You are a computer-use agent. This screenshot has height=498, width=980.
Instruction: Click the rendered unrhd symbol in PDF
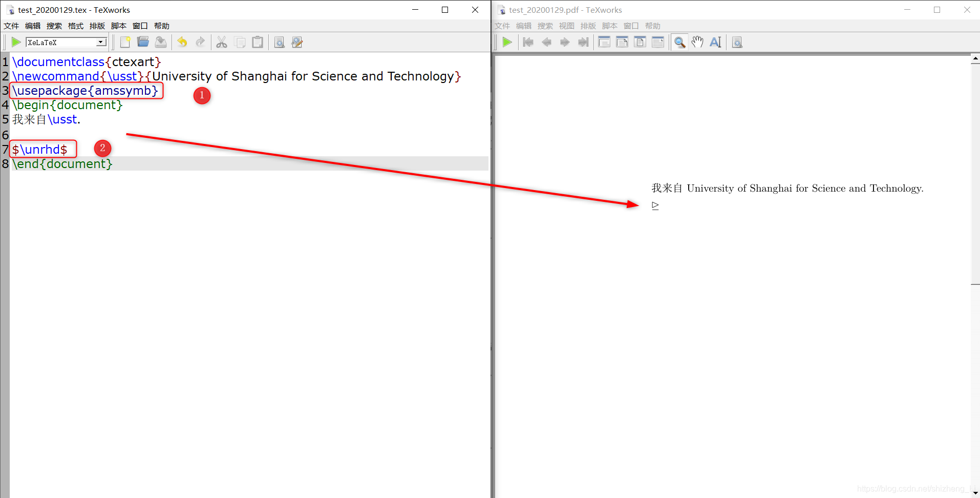point(655,205)
